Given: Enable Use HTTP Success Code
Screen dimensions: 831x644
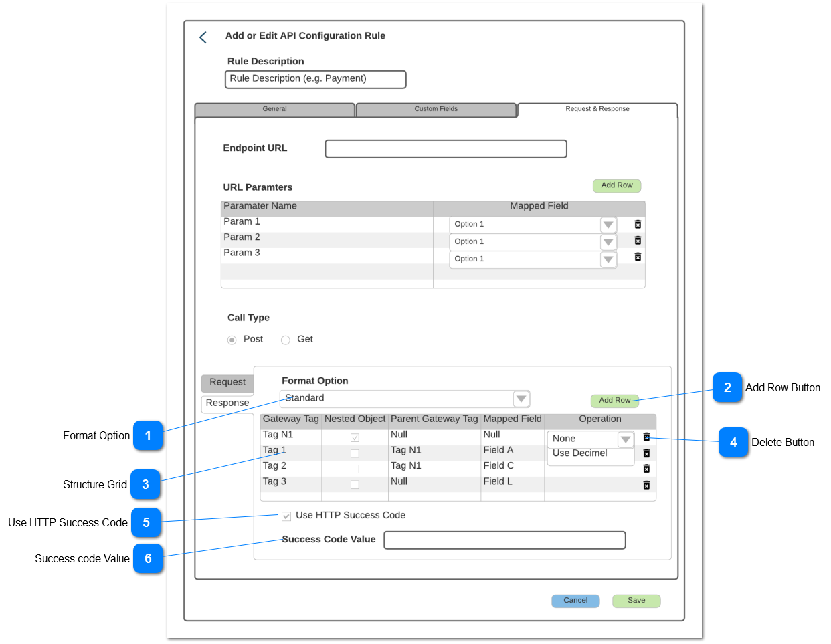Looking at the screenshot, I should 286,516.
